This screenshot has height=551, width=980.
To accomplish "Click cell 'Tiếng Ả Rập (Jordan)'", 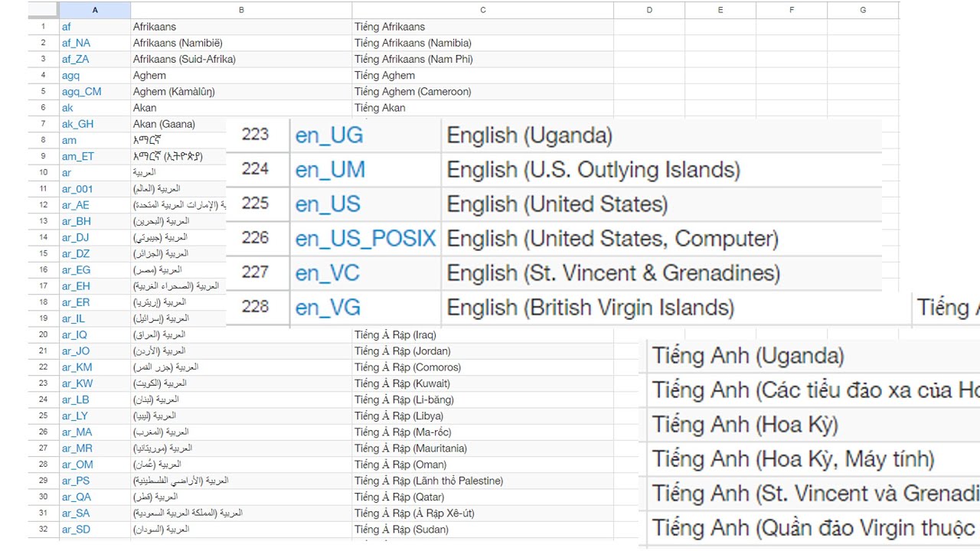I will pyautogui.click(x=482, y=351).
